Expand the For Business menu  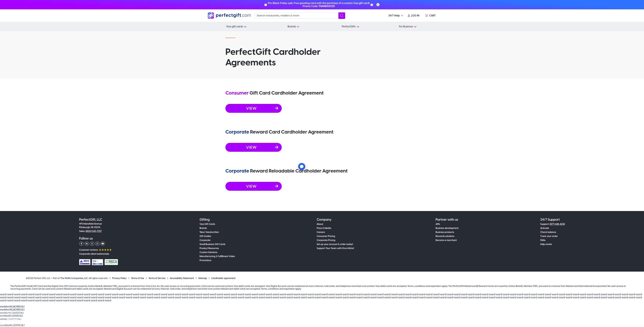pos(407,27)
